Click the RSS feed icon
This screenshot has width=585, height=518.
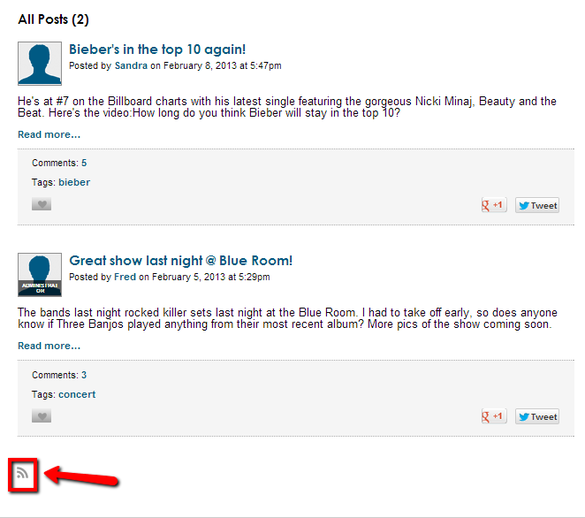[x=22, y=473]
